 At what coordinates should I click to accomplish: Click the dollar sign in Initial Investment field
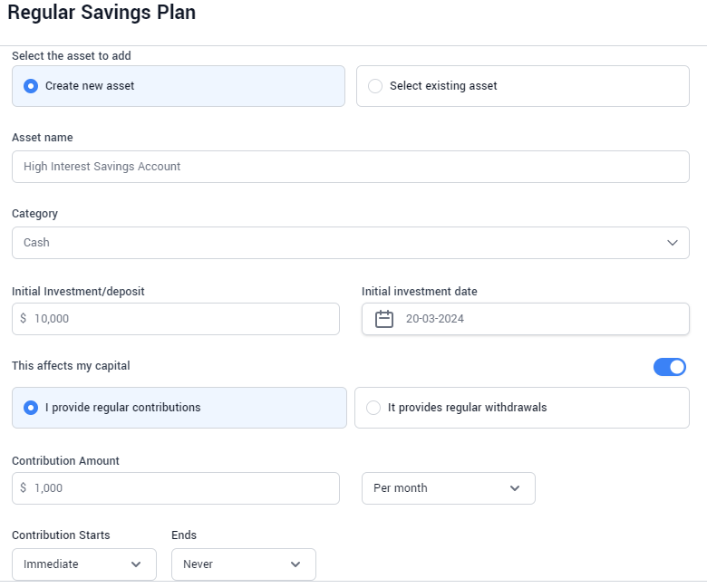23,319
